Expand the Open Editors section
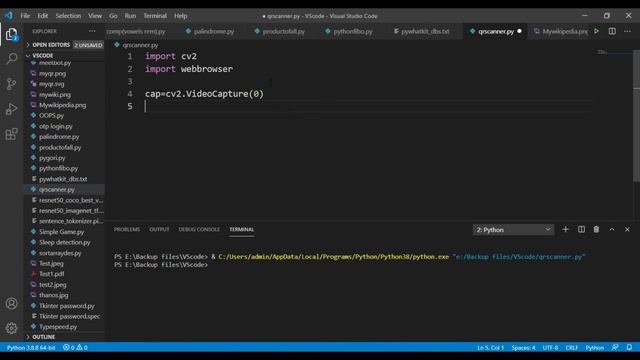This screenshot has width=640, height=360. tap(64, 45)
